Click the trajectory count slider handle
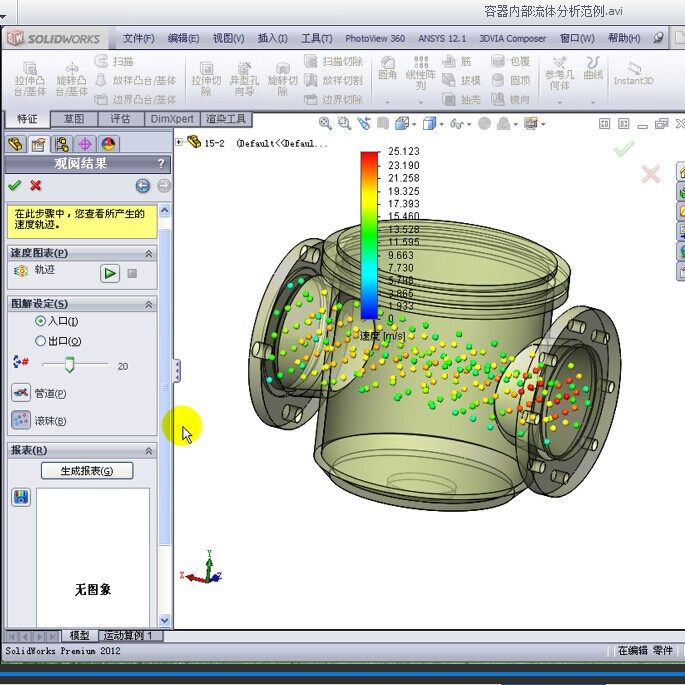 point(70,365)
